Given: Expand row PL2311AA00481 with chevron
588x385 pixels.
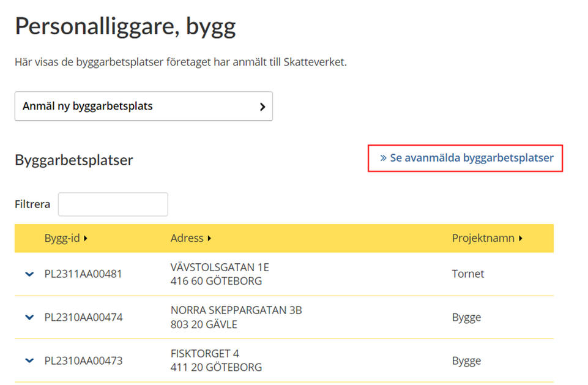Looking at the screenshot, I should click(29, 274).
